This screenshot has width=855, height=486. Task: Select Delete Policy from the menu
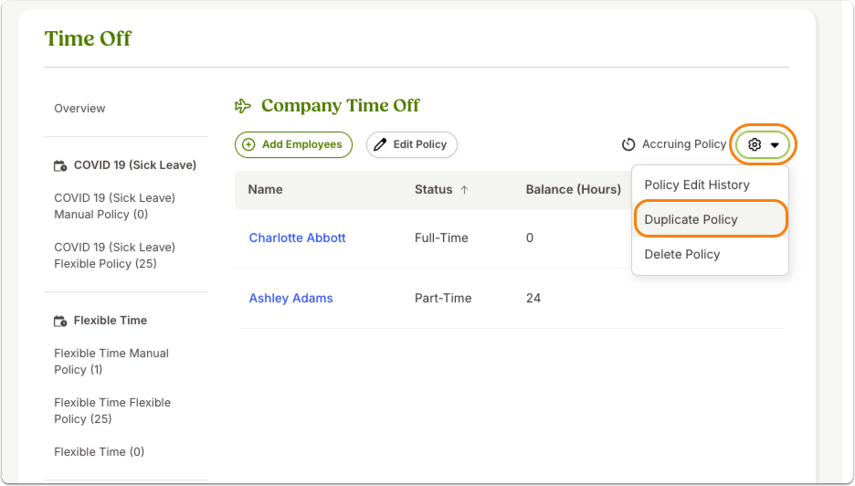click(x=682, y=254)
